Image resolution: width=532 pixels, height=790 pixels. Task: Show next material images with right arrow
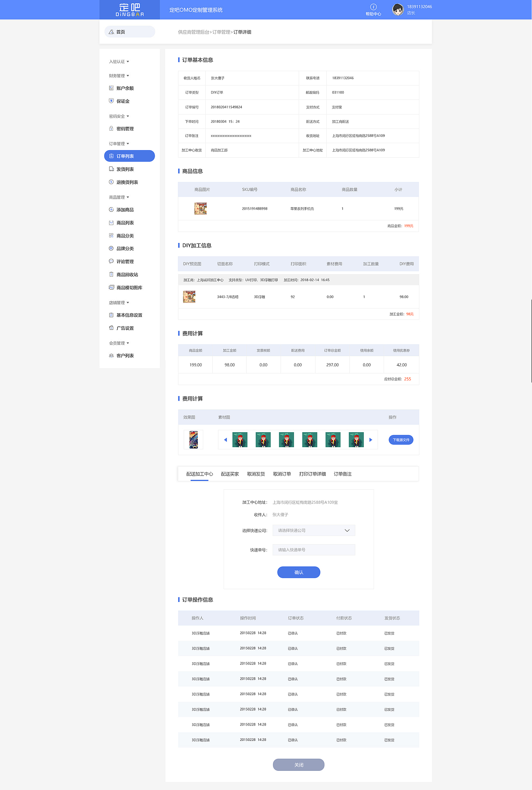pyautogui.click(x=371, y=440)
